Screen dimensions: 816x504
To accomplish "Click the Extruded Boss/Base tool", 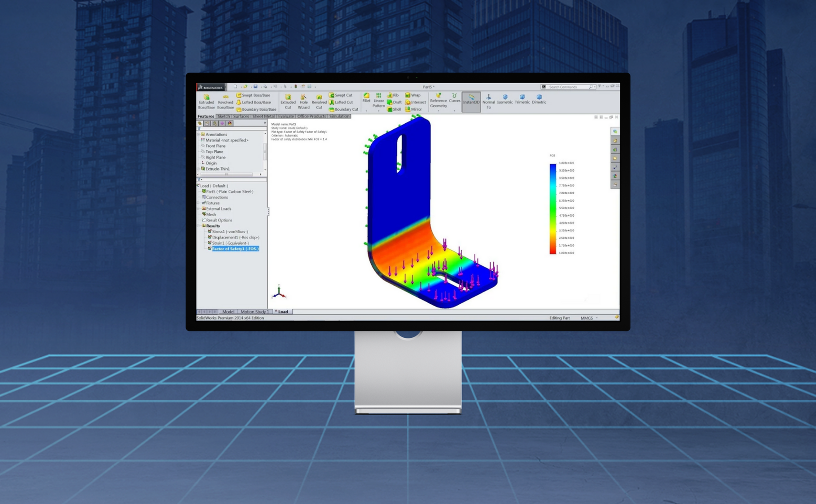I will pos(206,102).
